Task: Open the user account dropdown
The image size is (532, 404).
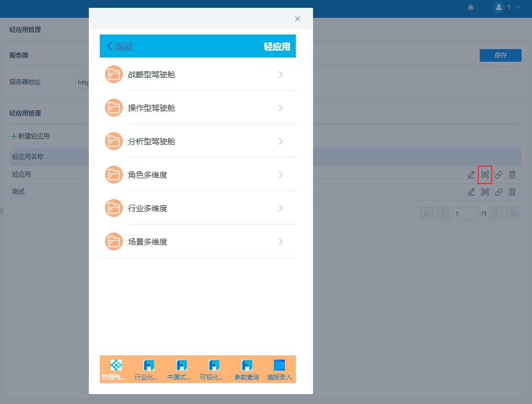Action: (507, 7)
